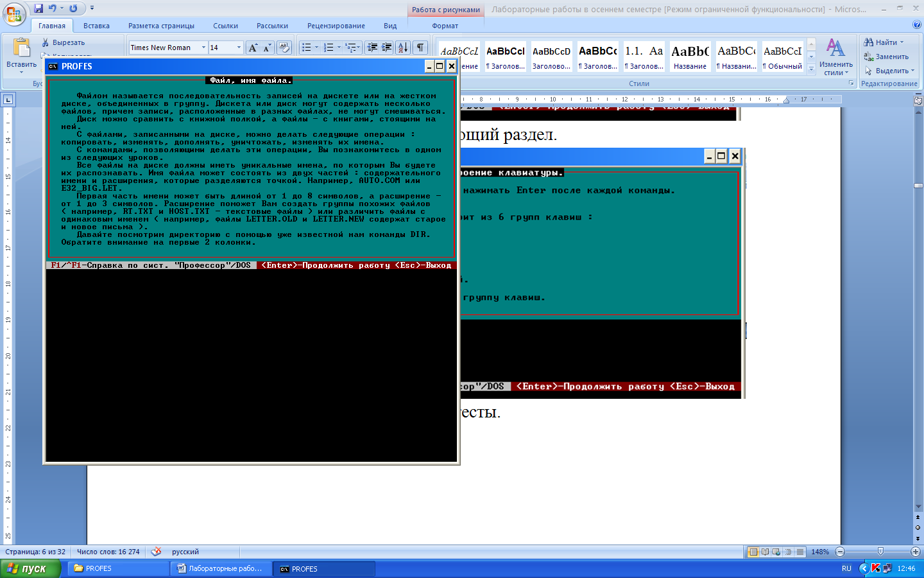The width and height of the screenshot is (924, 578).
Task: Switch to the Лабораторные рабо… Word taskbar button
Action: click(x=221, y=568)
